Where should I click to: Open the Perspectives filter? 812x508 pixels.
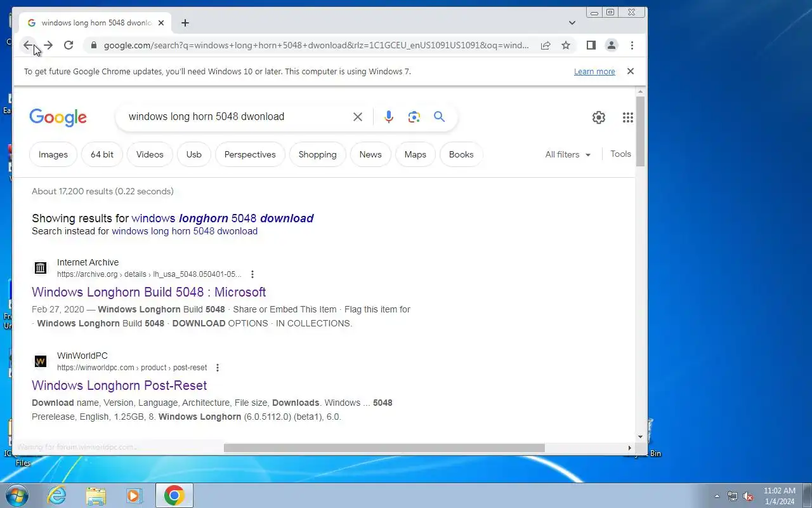coord(250,154)
